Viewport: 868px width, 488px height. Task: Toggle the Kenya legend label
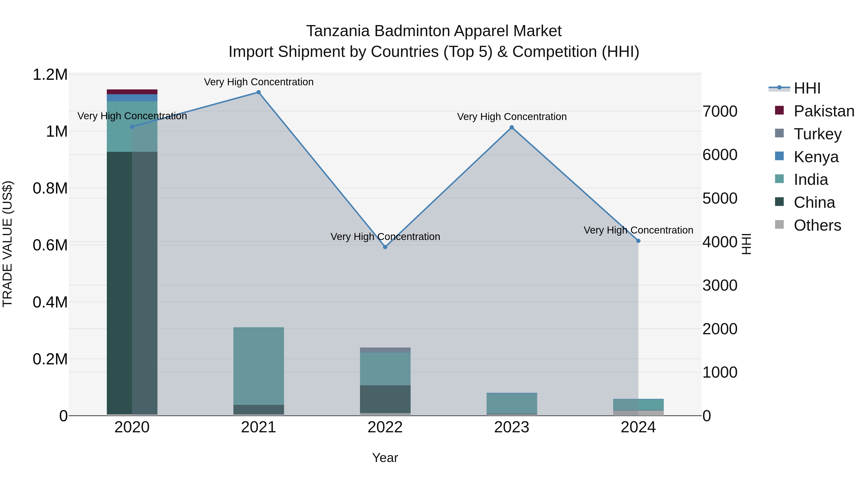pos(816,157)
